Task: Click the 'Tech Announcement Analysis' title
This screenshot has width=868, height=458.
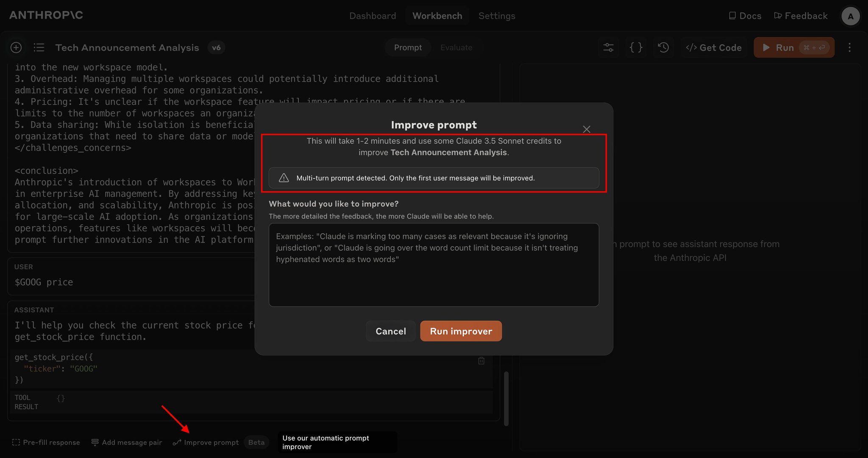Action: [127, 47]
